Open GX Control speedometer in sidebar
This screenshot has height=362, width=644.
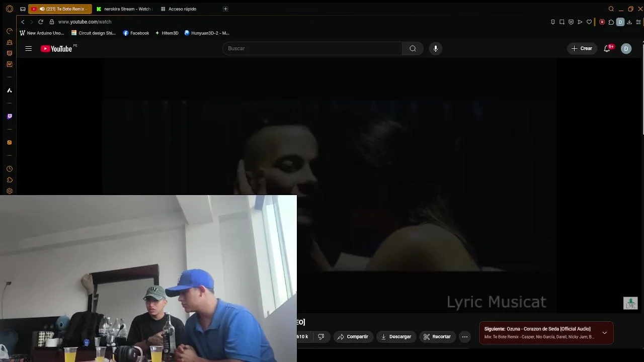9,31
